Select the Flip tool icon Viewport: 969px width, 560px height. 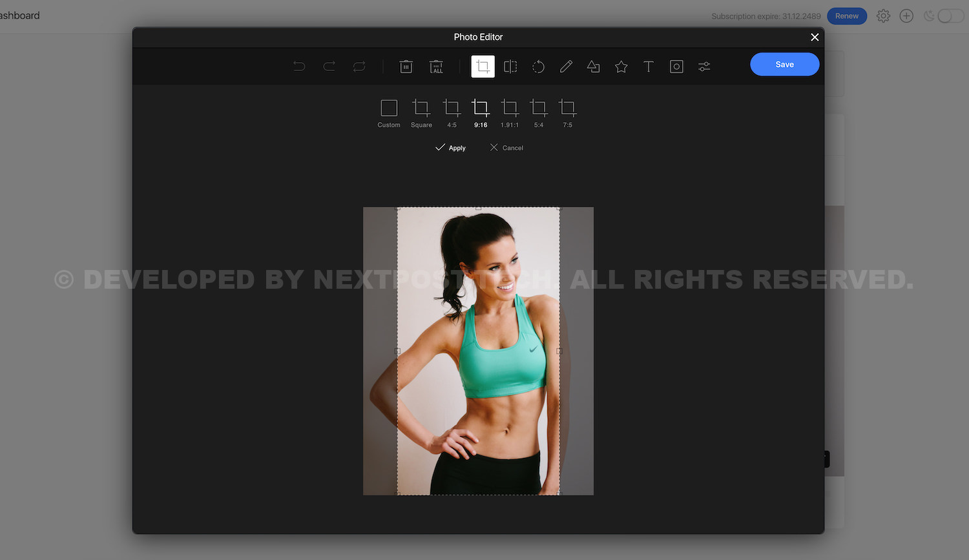point(510,66)
